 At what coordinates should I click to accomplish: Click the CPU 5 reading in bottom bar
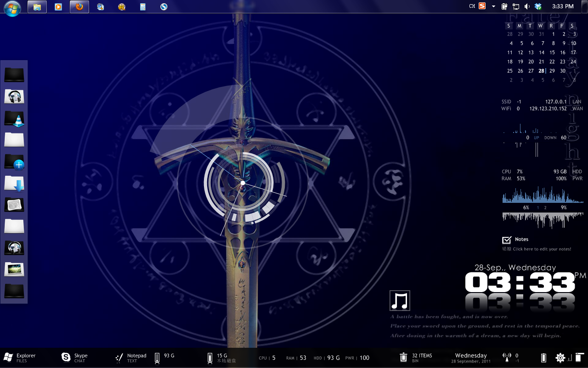(x=267, y=358)
